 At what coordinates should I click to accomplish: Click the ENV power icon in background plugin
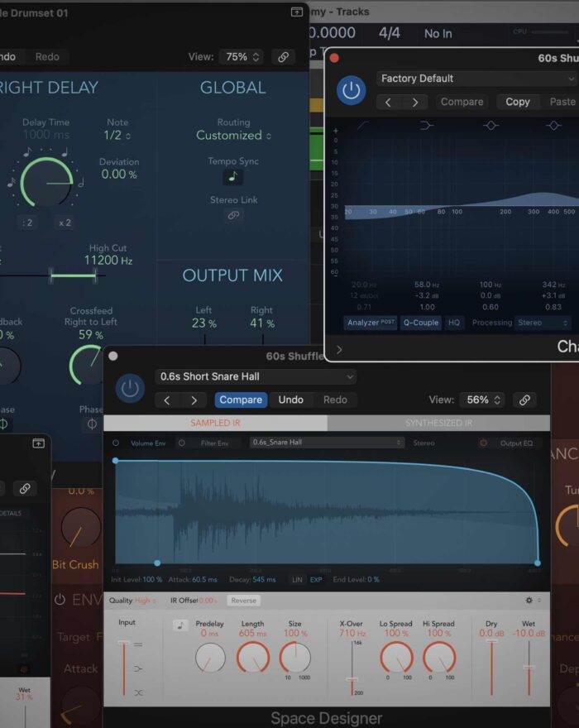tap(60, 600)
